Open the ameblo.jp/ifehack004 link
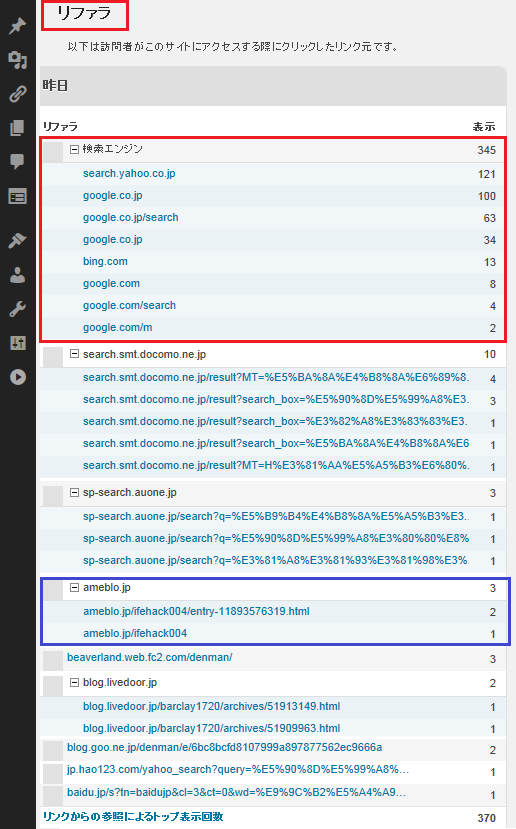The width and height of the screenshot is (516, 829). pyautogui.click(x=135, y=633)
